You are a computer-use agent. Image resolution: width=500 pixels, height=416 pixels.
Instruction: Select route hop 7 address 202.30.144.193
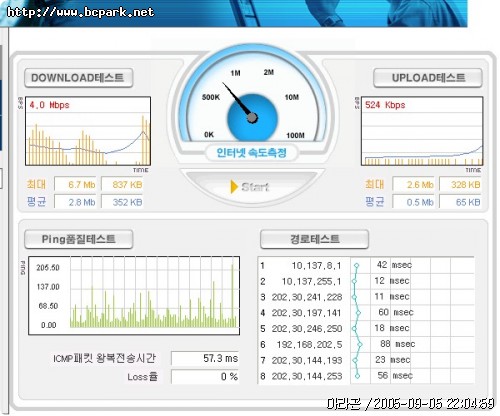click(307, 360)
